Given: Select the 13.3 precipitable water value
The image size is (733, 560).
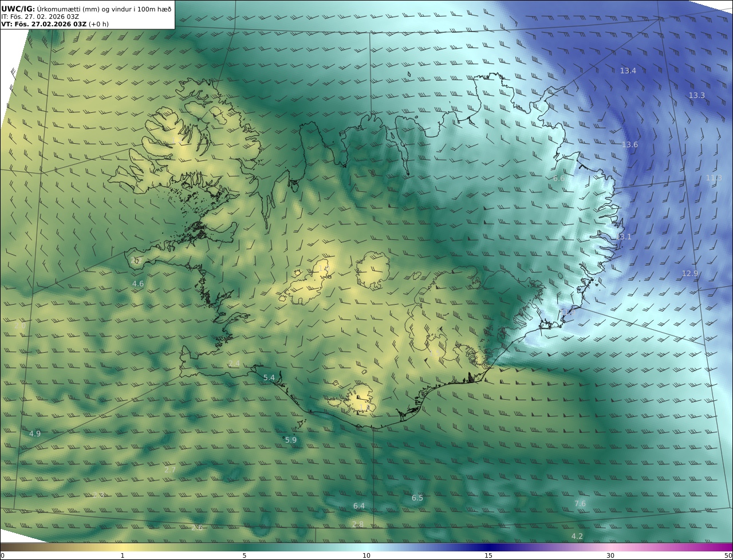Looking at the screenshot, I should click(x=696, y=95).
